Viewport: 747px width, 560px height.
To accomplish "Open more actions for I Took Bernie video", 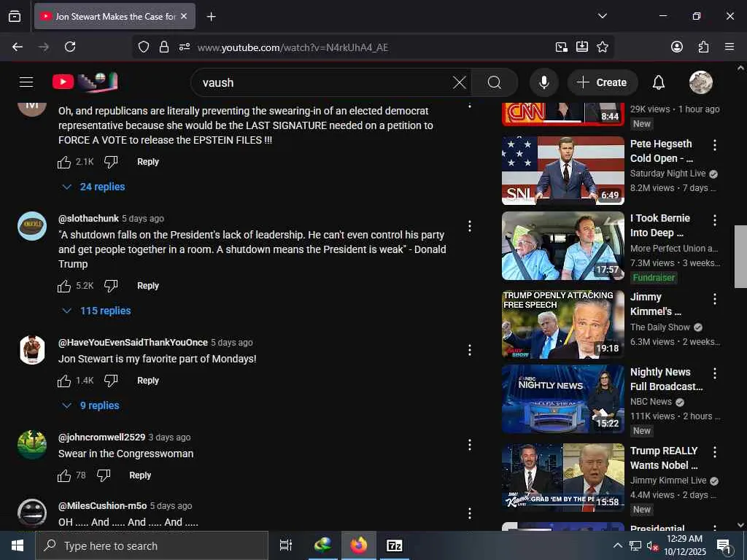I will (715, 219).
